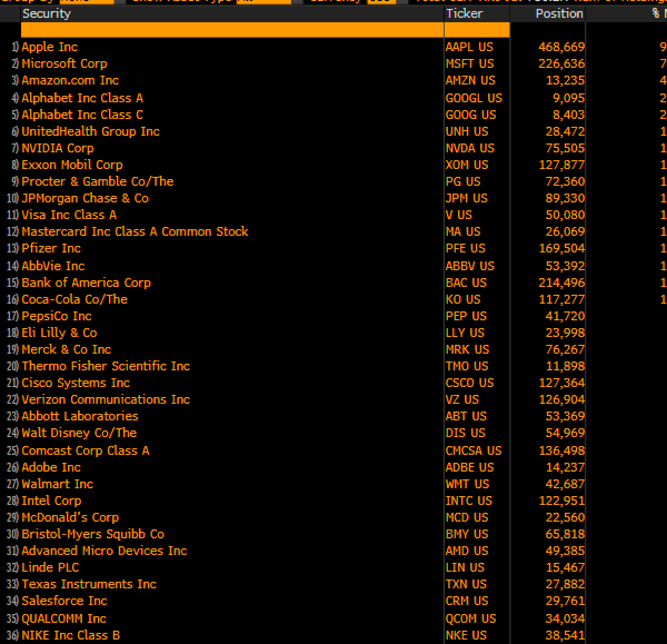Select the Coca-Cola Co/The holding

click(x=74, y=299)
